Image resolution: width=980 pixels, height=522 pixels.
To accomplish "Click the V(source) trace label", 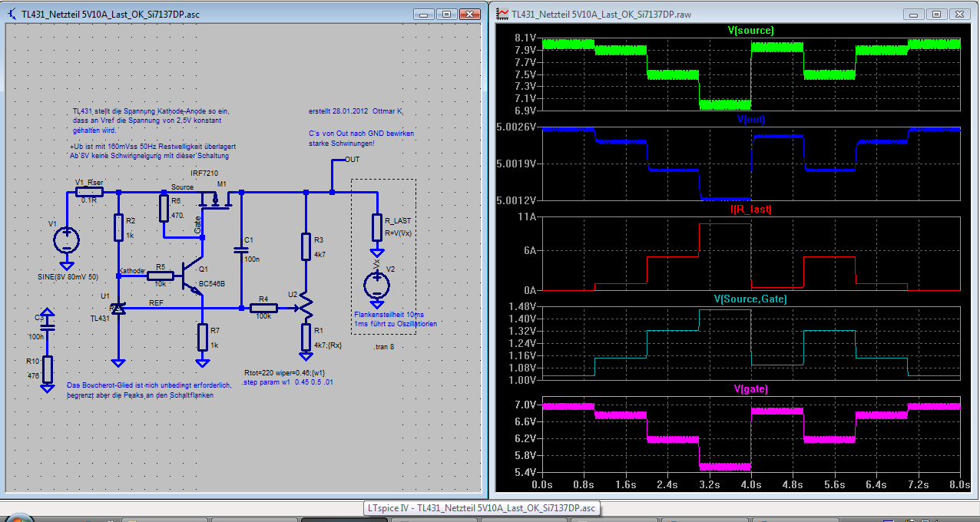I will (x=750, y=31).
